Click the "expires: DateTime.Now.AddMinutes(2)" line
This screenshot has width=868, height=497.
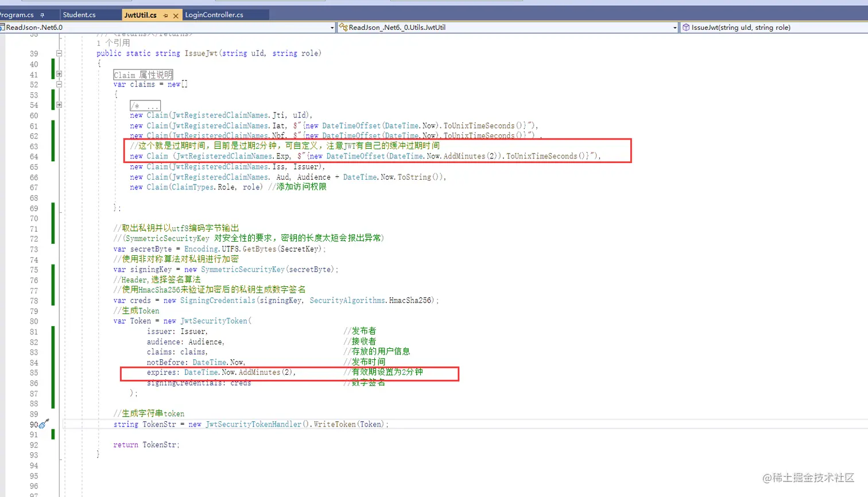pos(221,372)
